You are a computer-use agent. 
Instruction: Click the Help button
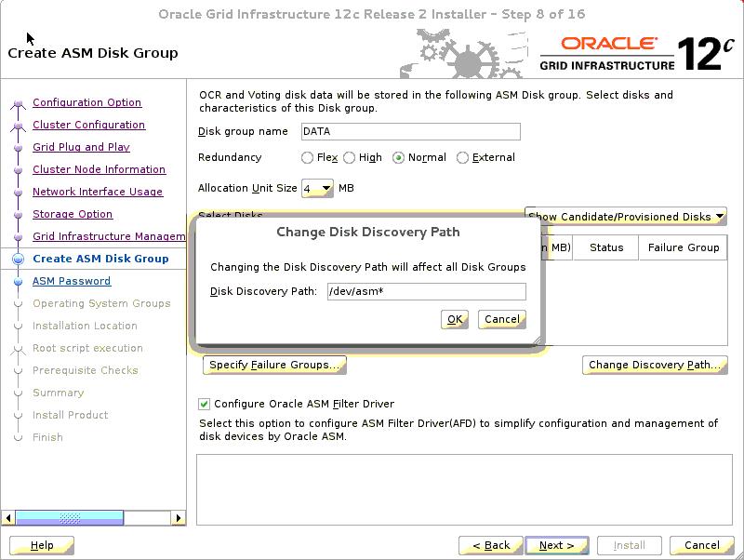42,545
